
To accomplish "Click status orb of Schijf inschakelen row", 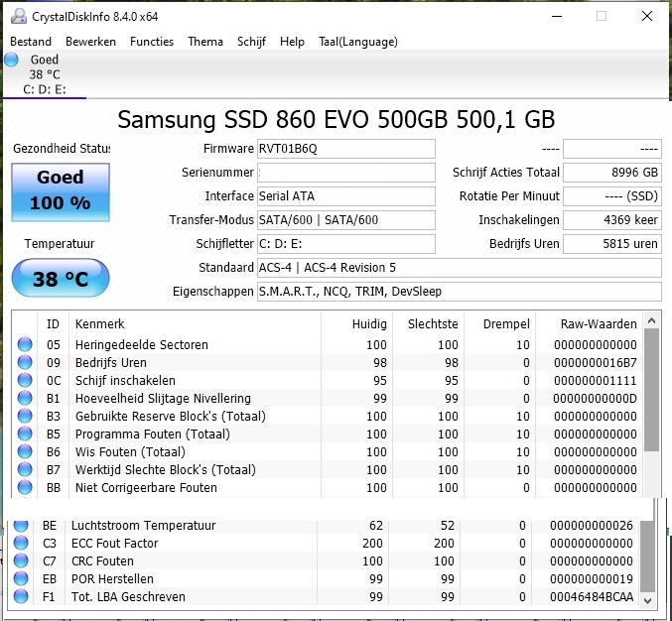I will pyautogui.click(x=25, y=380).
